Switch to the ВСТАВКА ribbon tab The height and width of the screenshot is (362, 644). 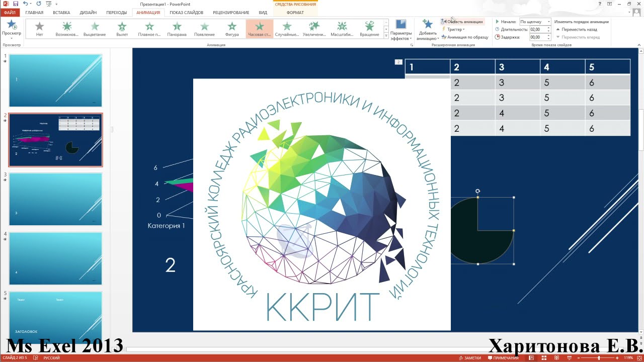click(x=61, y=13)
